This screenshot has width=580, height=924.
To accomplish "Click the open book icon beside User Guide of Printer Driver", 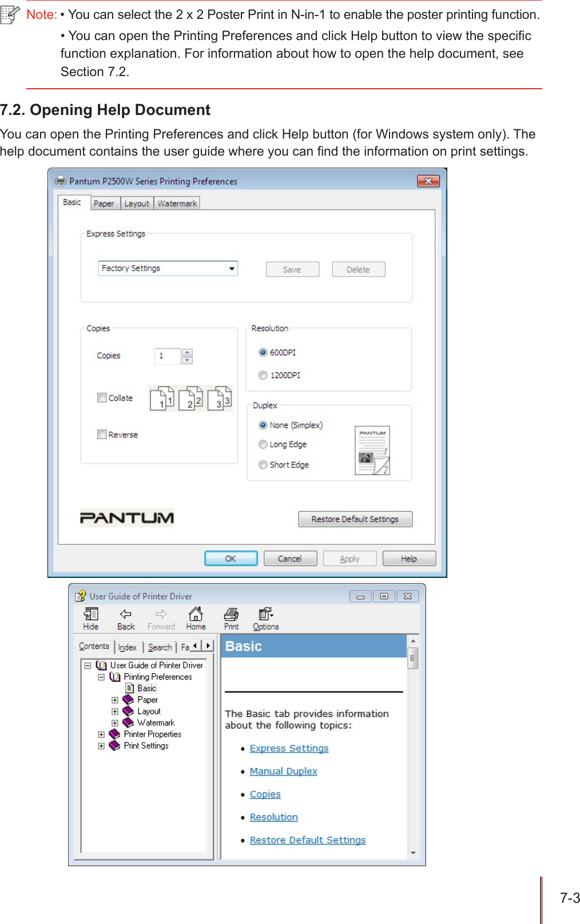I will (101, 665).
